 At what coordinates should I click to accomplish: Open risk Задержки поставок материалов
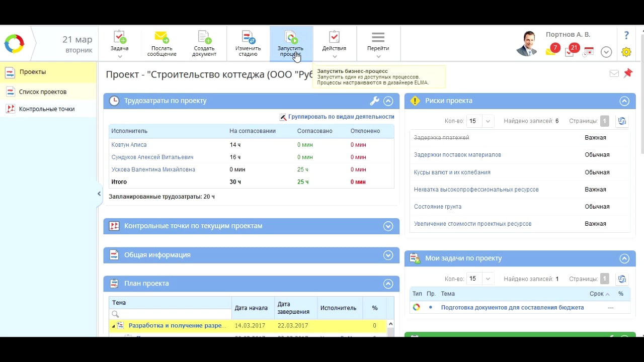tap(457, 155)
